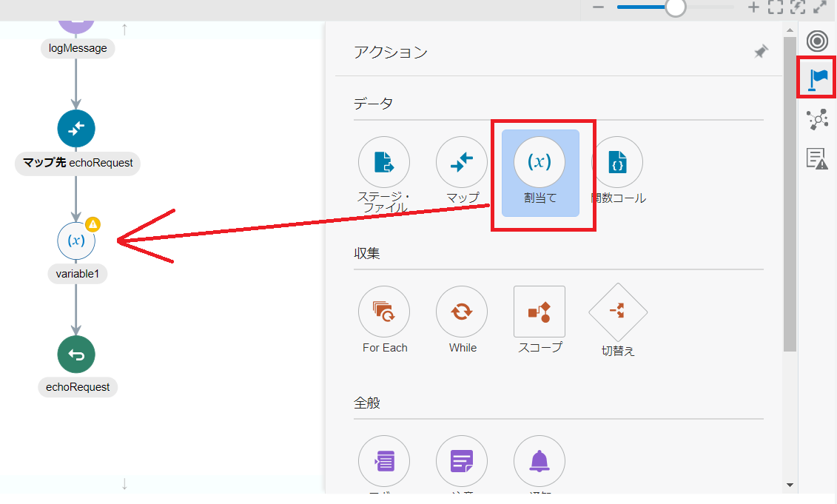Open the triggers target icon in sidebar

tap(817, 41)
